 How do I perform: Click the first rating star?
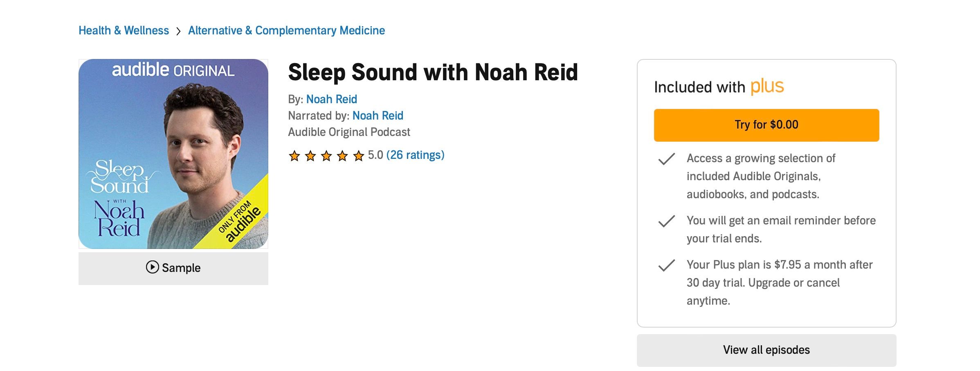click(x=294, y=156)
